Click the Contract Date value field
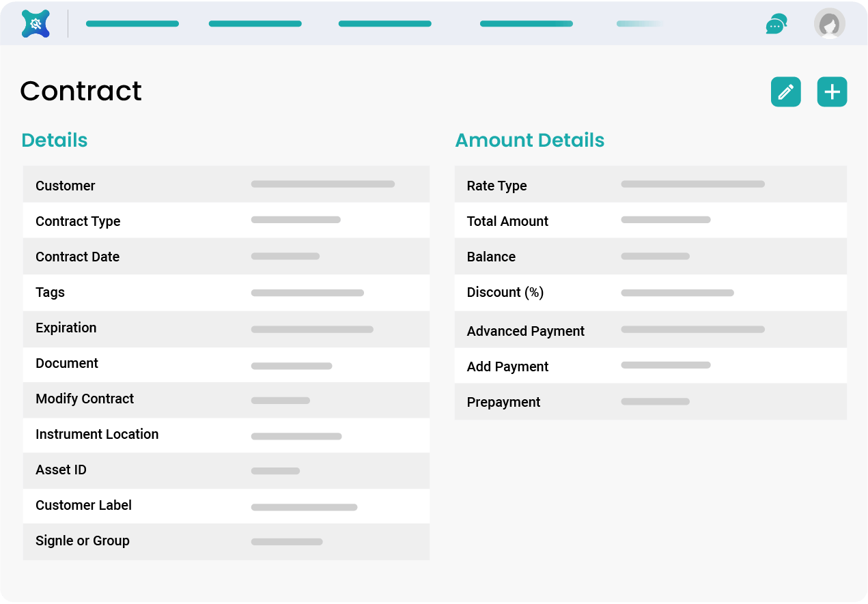Screen dimensions: 868x604 click(x=285, y=255)
